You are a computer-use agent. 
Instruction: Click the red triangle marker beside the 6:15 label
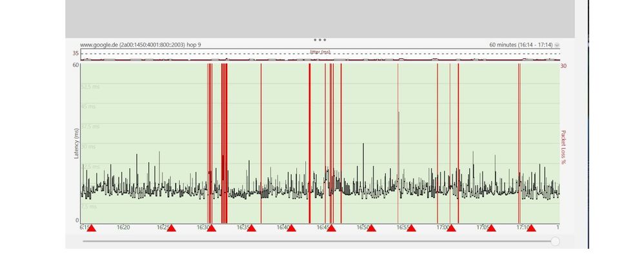92,228
